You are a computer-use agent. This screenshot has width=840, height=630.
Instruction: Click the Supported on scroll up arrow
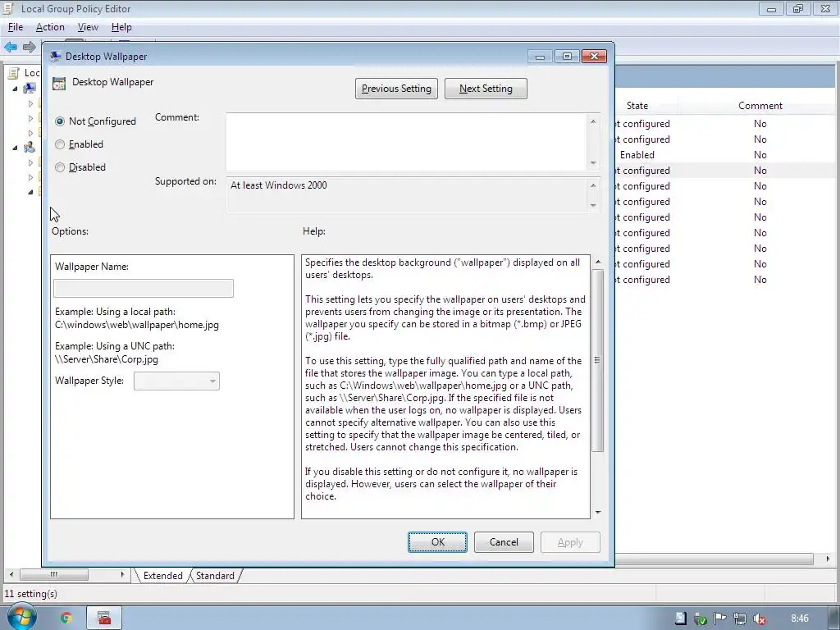[x=593, y=186]
